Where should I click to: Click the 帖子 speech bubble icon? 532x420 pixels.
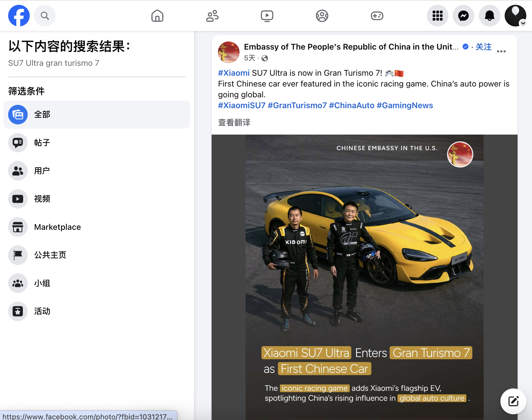click(18, 143)
